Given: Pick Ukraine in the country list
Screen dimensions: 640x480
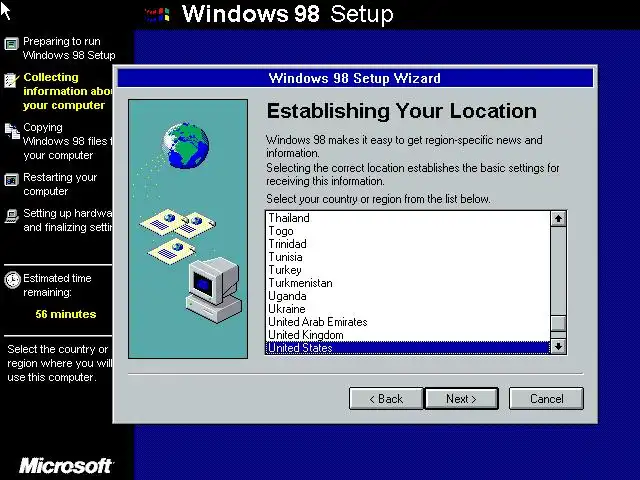Looking at the screenshot, I should coord(407,309).
